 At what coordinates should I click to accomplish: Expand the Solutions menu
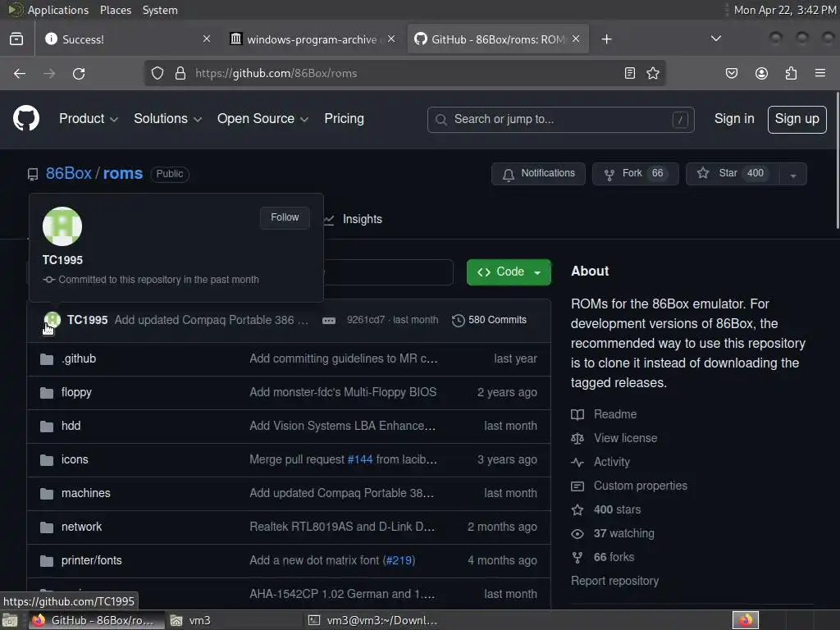pyautogui.click(x=167, y=118)
